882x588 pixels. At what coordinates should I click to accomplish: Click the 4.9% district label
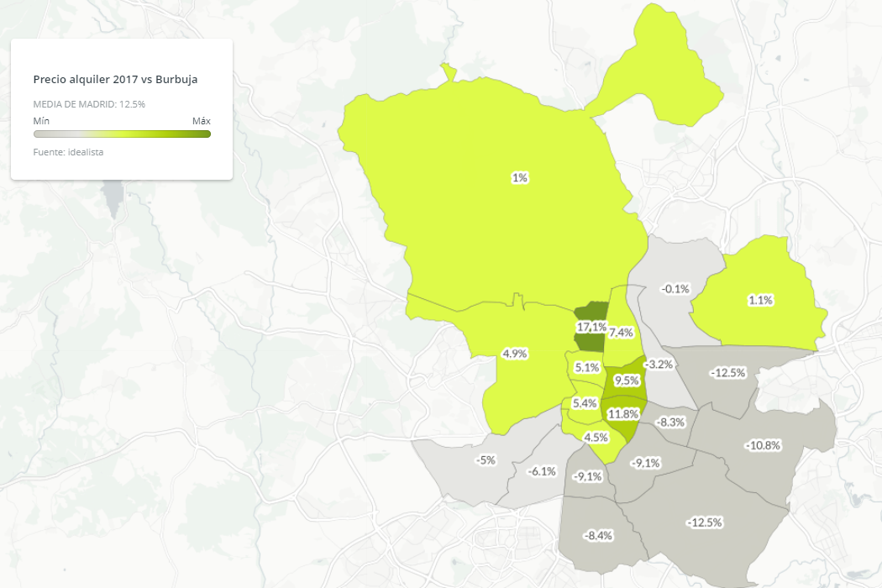[515, 354]
